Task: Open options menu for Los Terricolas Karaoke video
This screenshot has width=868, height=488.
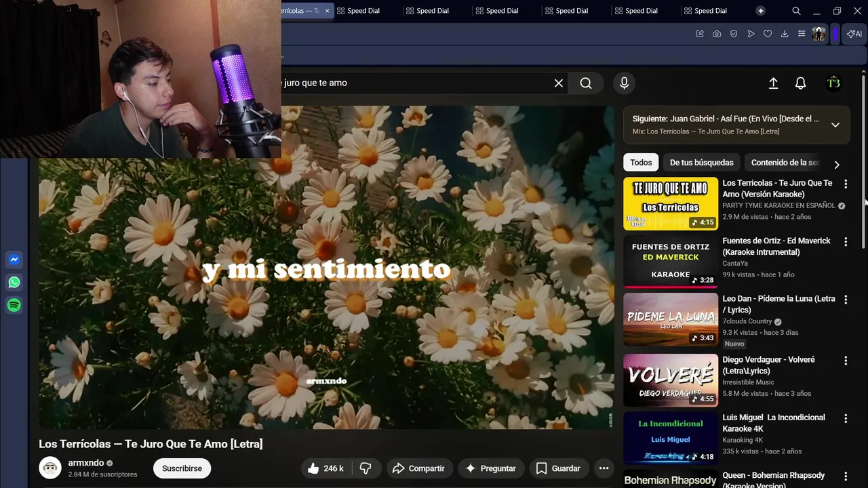Action: [846, 184]
